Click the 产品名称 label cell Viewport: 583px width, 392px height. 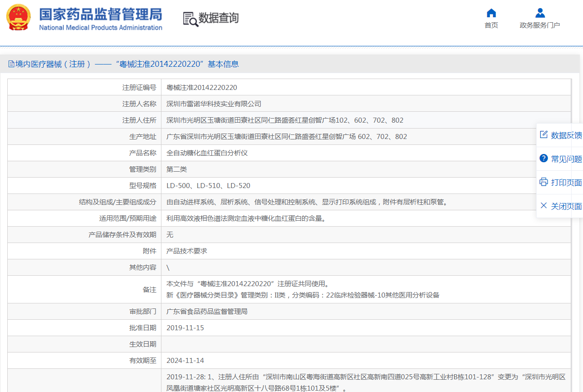pos(85,153)
